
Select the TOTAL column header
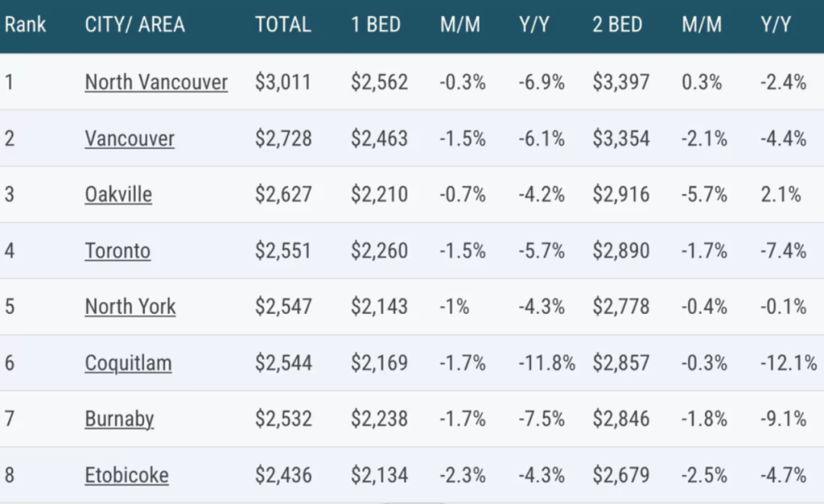coord(283,24)
